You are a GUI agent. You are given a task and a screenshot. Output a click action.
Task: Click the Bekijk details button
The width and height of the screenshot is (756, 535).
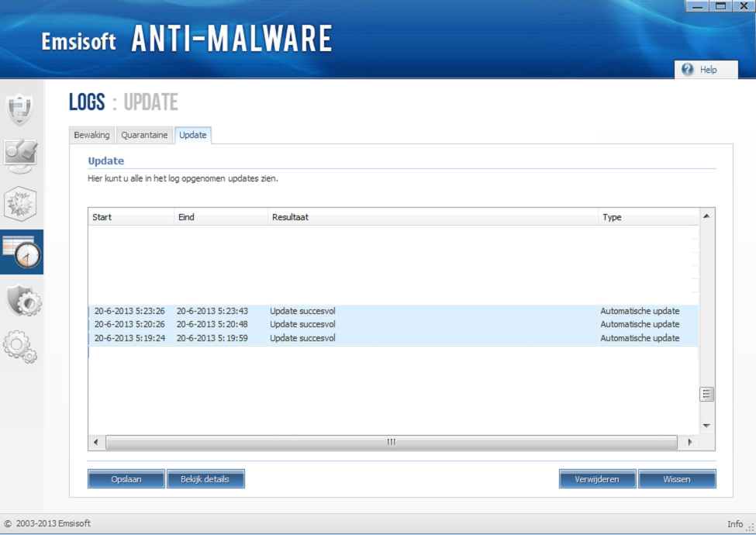pyautogui.click(x=205, y=479)
